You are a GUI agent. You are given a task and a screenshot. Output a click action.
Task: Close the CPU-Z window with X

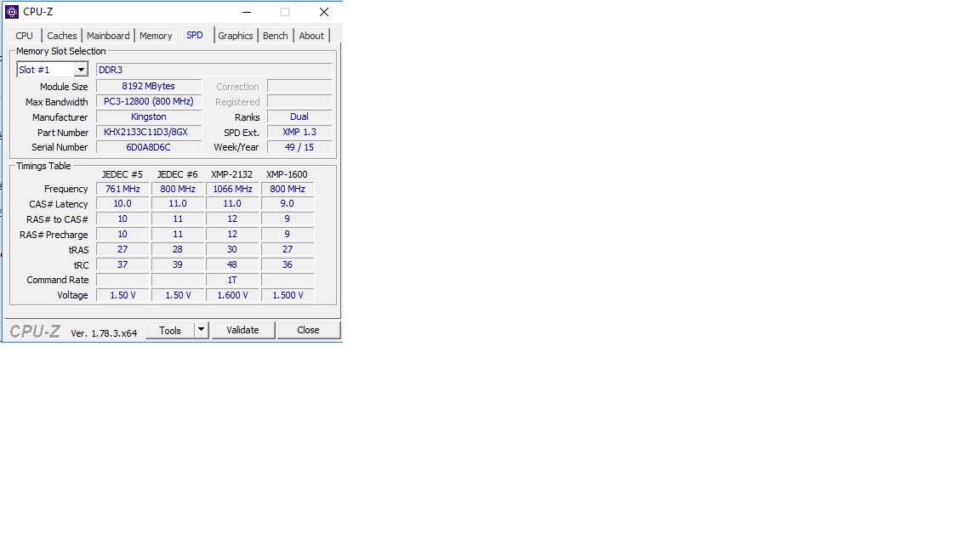[324, 12]
